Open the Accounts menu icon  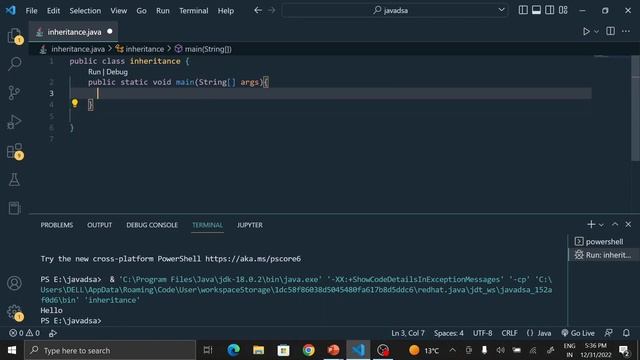pos(14,283)
